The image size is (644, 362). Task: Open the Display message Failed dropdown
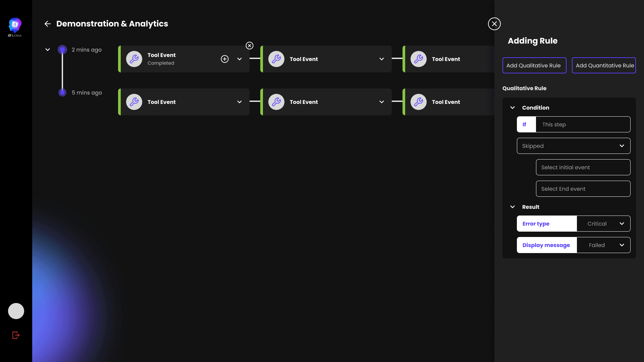click(x=603, y=245)
